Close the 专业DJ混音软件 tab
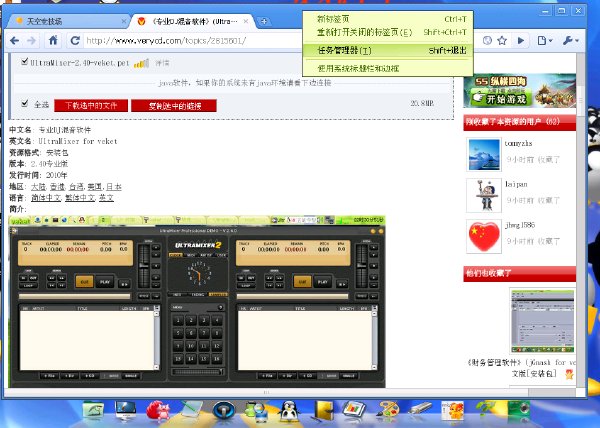 coord(246,21)
